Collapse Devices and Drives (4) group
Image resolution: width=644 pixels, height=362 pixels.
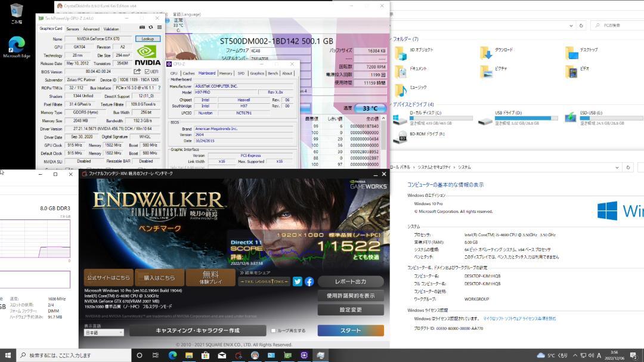(x=391, y=104)
